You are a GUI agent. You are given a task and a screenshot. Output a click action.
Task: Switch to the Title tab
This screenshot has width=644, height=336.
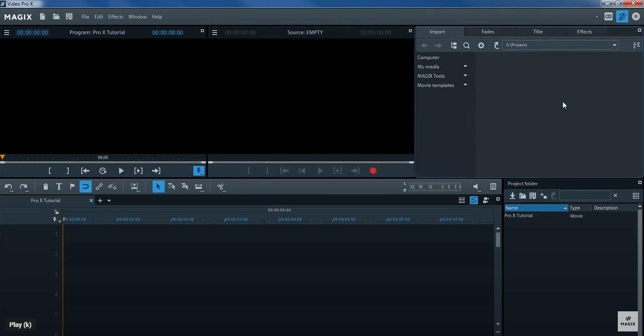tap(538, 32)
